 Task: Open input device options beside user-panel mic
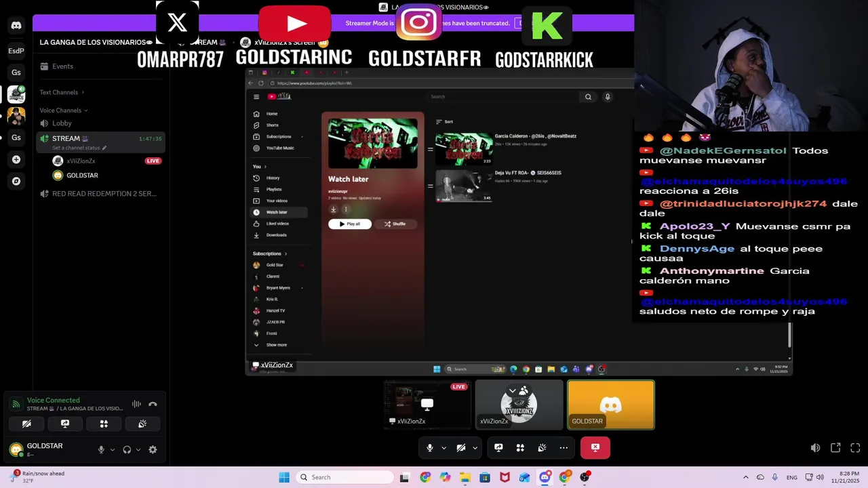(112, 449)
